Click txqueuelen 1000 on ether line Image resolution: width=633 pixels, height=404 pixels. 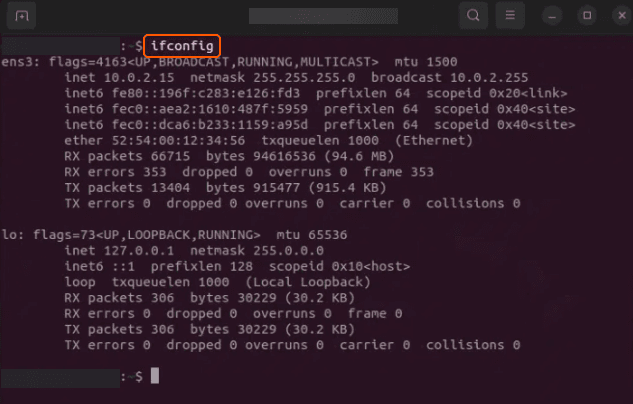(x=320, y=140)
